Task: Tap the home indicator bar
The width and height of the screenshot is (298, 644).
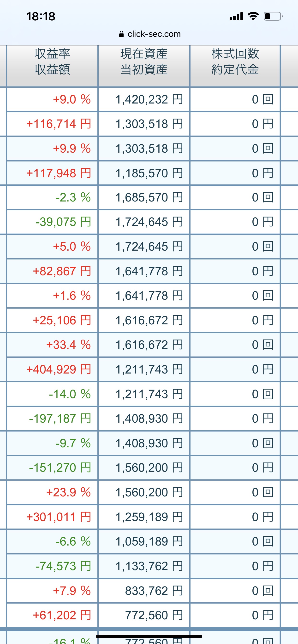Action: pyautogui.click(x=149, y=636)
